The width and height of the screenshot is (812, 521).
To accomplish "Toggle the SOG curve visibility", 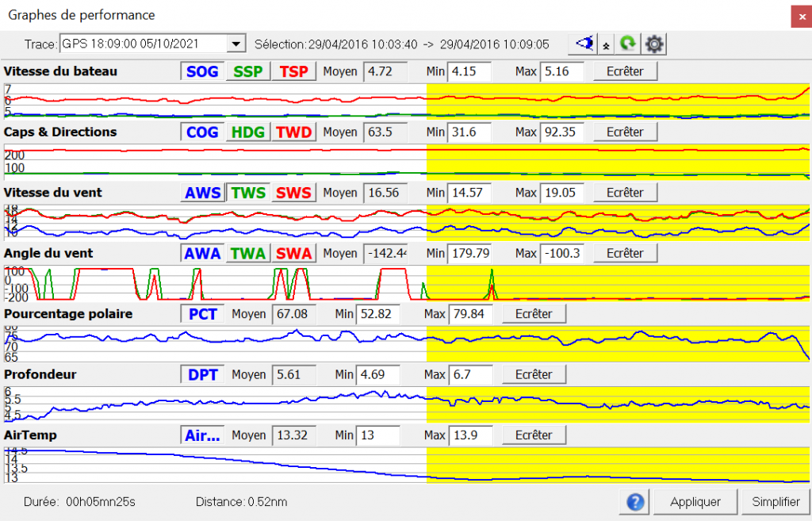I will coord(201,71).
